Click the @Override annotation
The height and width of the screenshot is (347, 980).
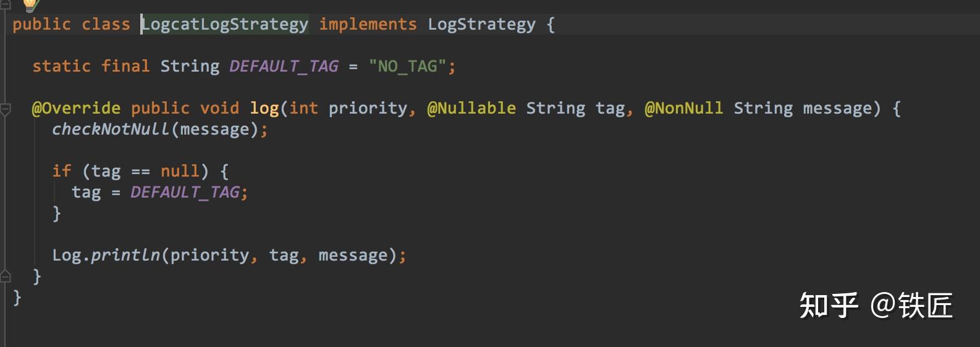pyautogui.click(x=76, y=108)
